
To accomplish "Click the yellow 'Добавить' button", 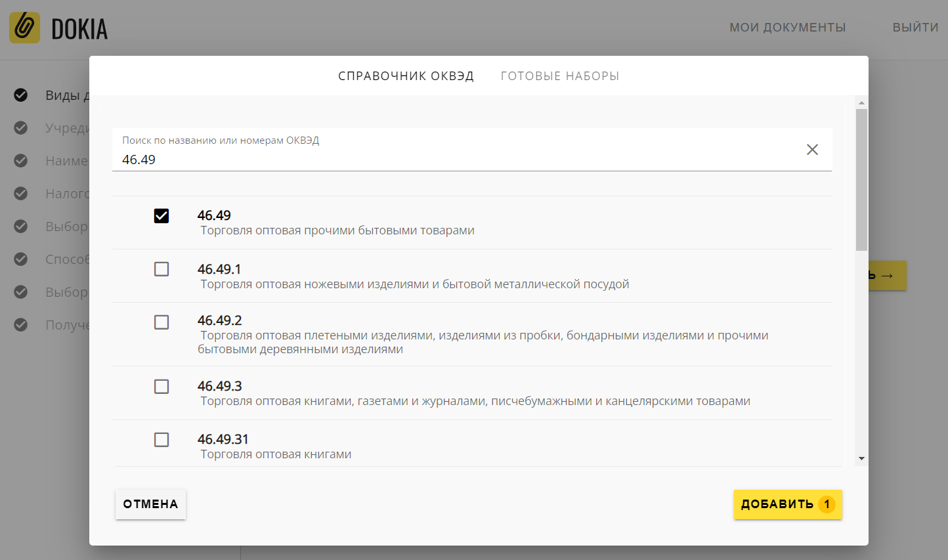I will click(788, 504).
